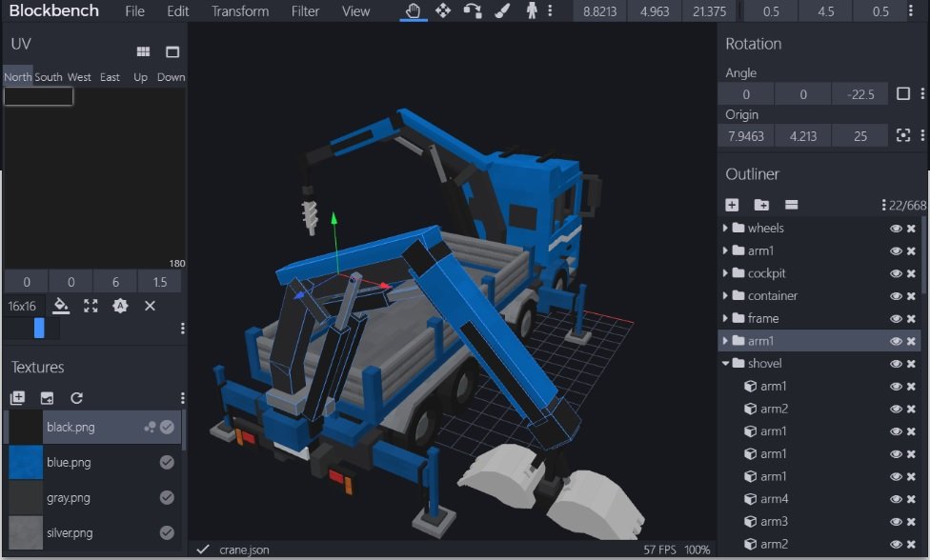Hide the wheels group
Image resolution: width=930 pixels, height=560 pixels.
coord(895,228)
